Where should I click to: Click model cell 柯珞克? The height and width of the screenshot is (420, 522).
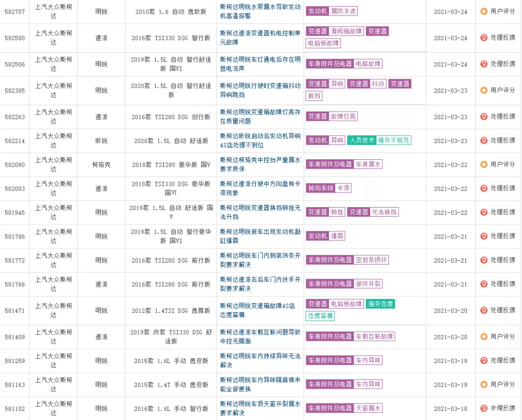tap(101, 165)
